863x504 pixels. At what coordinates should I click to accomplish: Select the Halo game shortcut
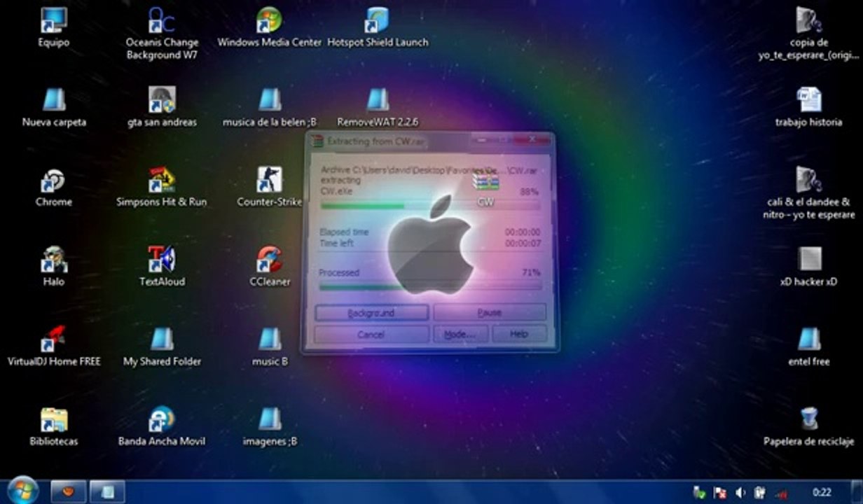click(x=54, y=267)
